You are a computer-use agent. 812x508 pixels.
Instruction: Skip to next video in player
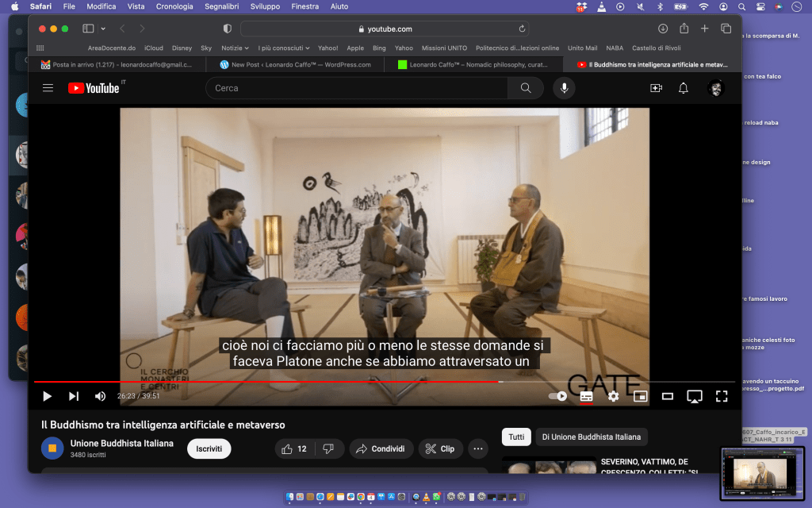74,396
